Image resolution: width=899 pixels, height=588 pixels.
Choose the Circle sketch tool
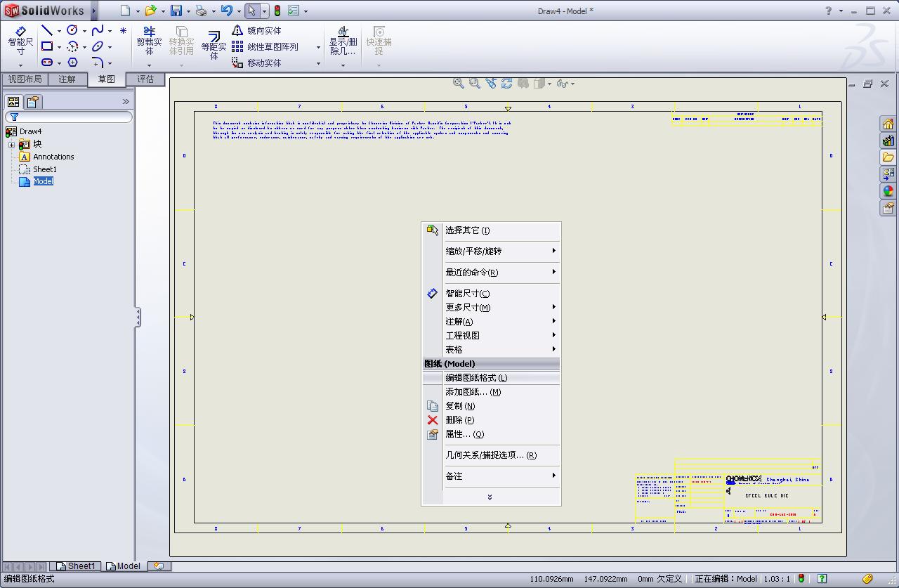point(72,30)
